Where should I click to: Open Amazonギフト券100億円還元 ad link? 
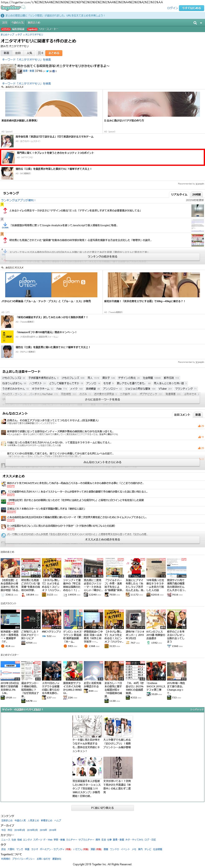coord(47,332)
